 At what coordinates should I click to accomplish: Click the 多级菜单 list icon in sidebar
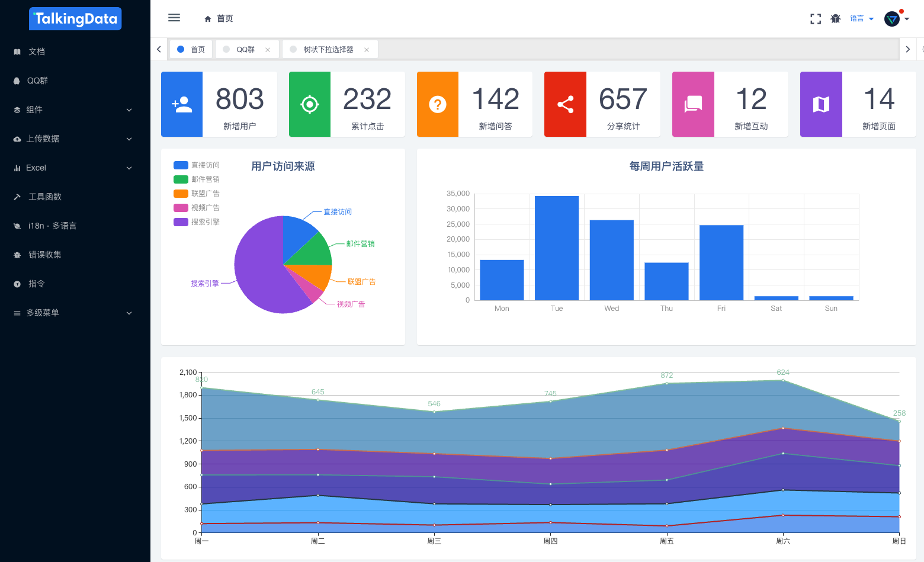click(17, 313)
